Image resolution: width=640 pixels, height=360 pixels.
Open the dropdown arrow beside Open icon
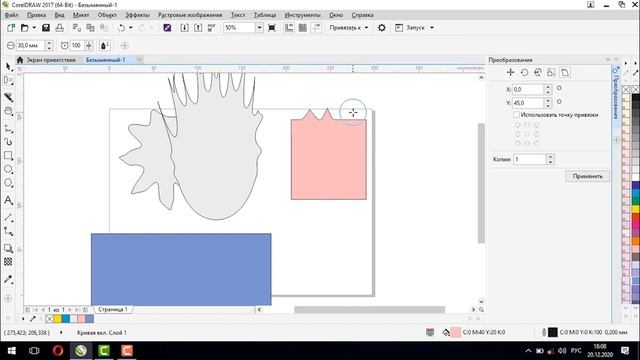point(34,28)
